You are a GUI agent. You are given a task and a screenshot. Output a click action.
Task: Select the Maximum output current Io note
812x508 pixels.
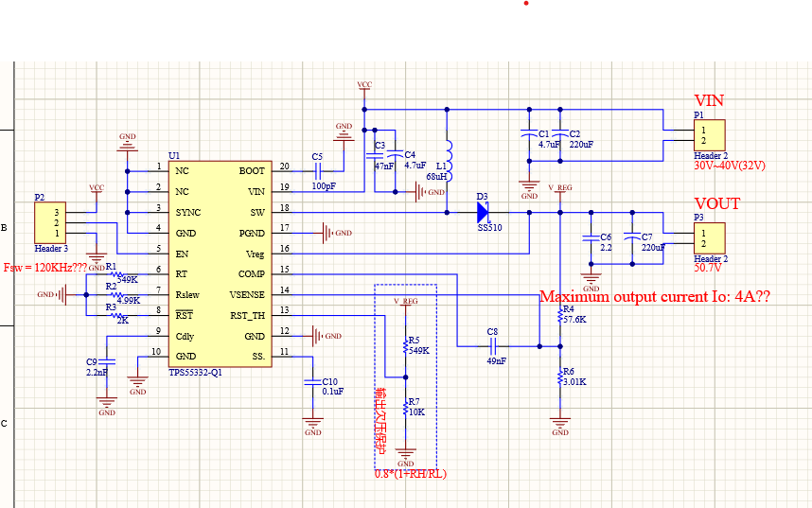655,297
